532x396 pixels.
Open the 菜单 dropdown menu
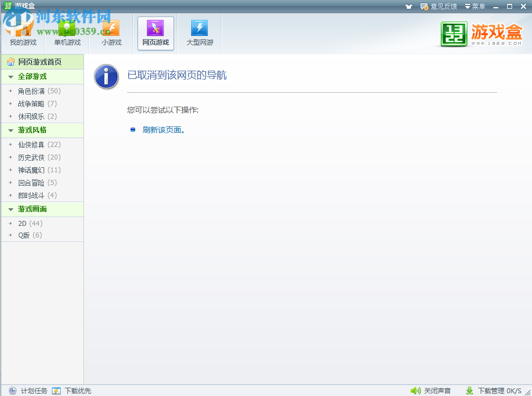(x=475, y=6)
